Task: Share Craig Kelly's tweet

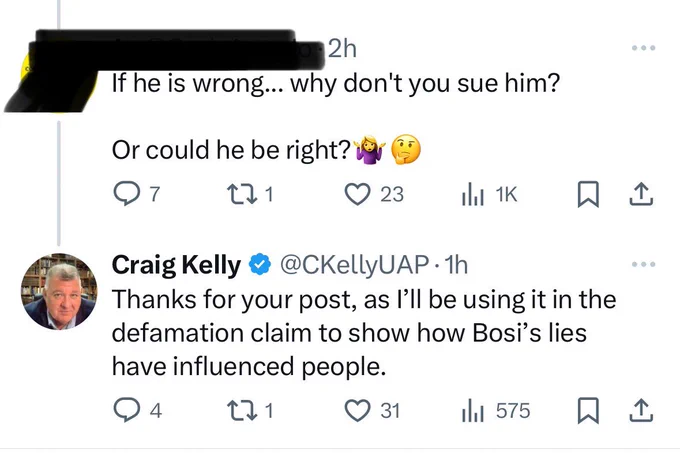Action: click(641, 410)
